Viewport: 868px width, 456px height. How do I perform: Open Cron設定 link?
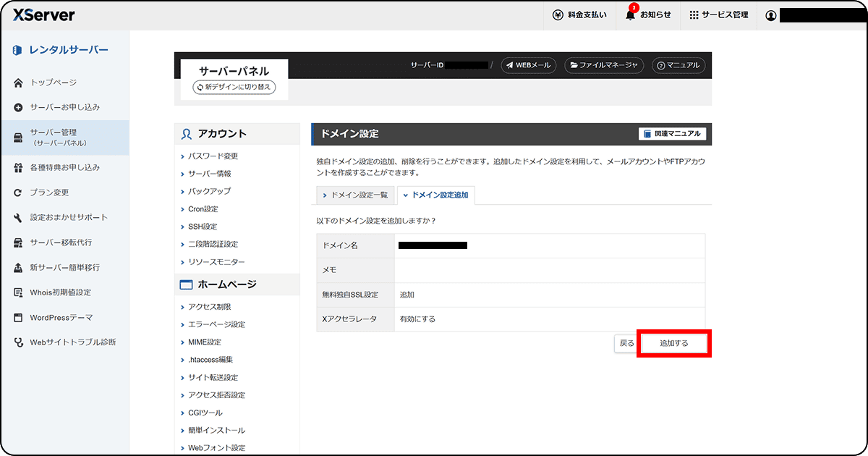[x=203, y=209]
